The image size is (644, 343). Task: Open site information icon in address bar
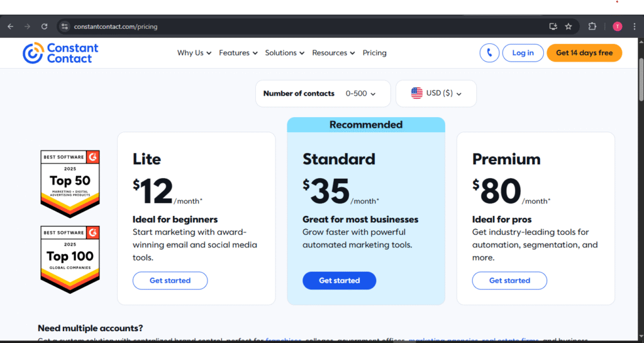[x=65, y=26]
